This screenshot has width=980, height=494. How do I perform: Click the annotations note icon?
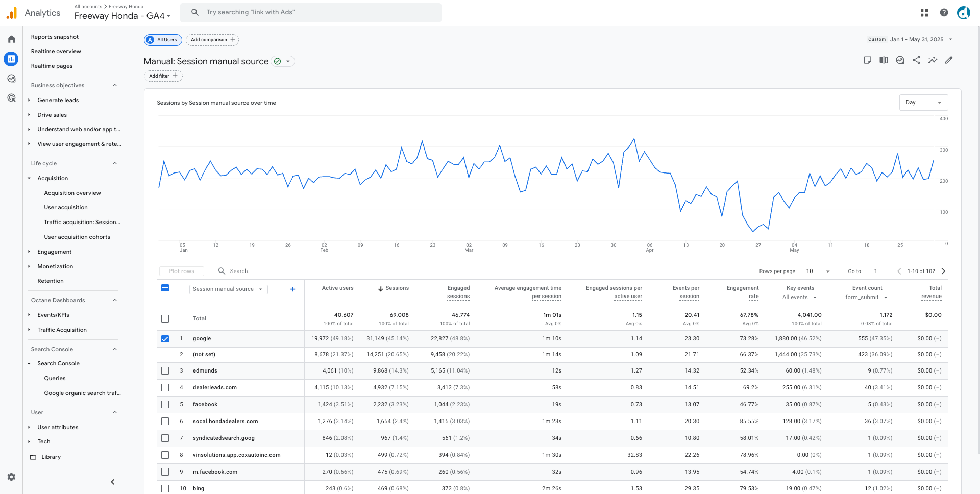[x=867, y=60]
